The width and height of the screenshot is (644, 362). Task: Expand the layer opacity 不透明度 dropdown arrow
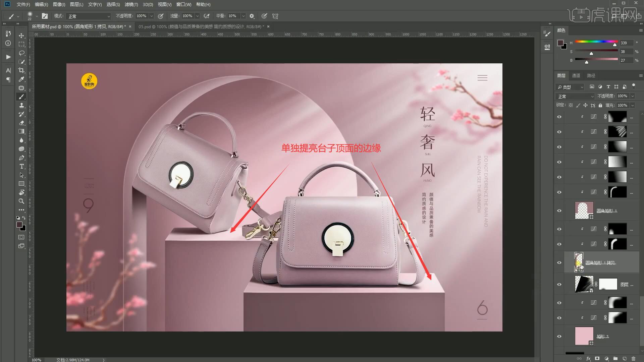click(633, 96)
